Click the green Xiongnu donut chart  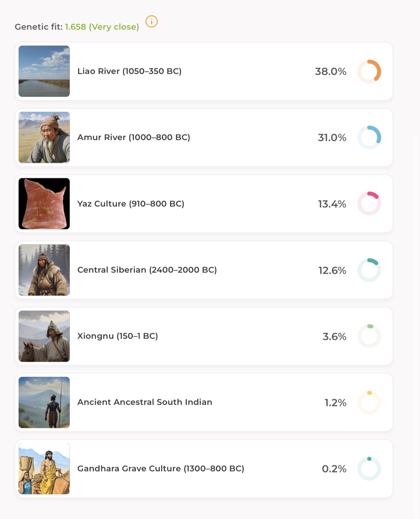click(369, 336)
